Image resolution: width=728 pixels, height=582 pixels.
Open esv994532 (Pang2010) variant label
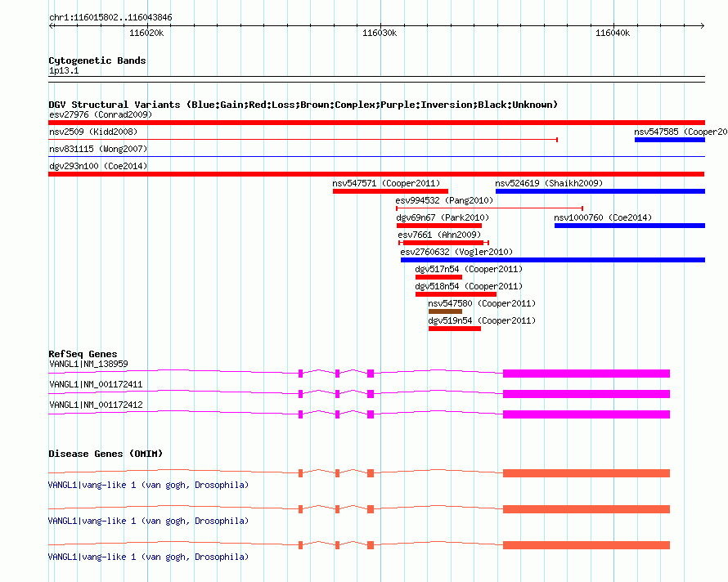(x=444, y=200)
